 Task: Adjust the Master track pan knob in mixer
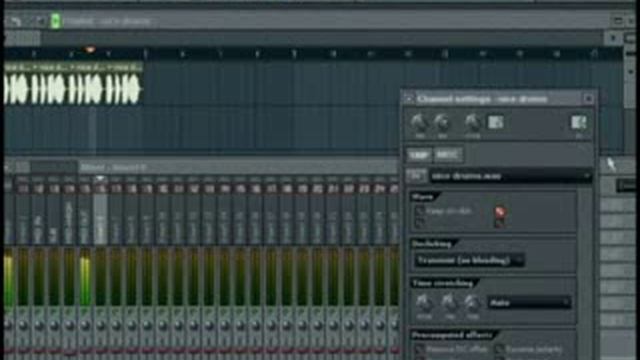point(8,325)
